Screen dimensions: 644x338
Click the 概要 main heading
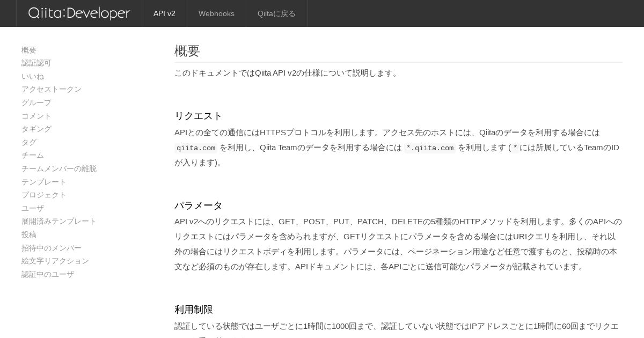pyautogui.click(x=187, y=51)
